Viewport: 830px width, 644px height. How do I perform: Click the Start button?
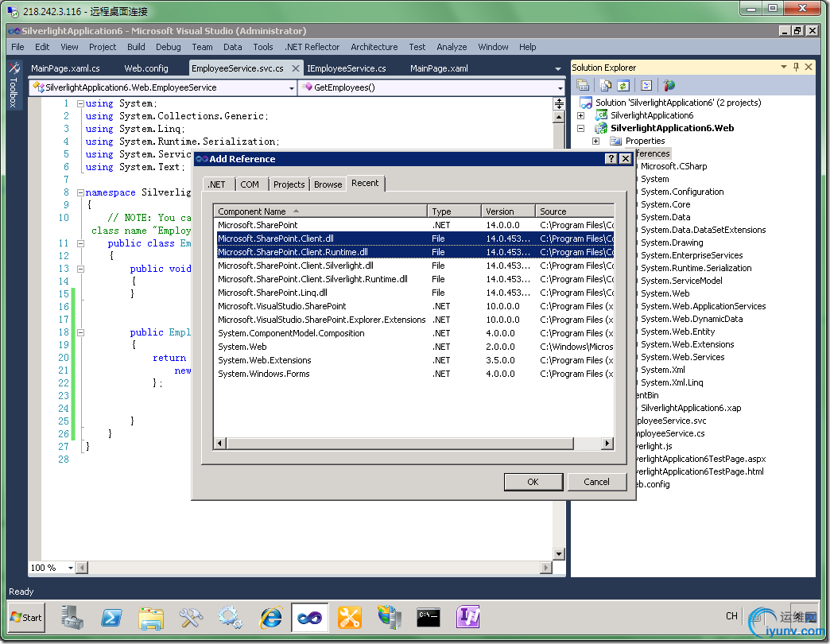click(x=26, y=617)
